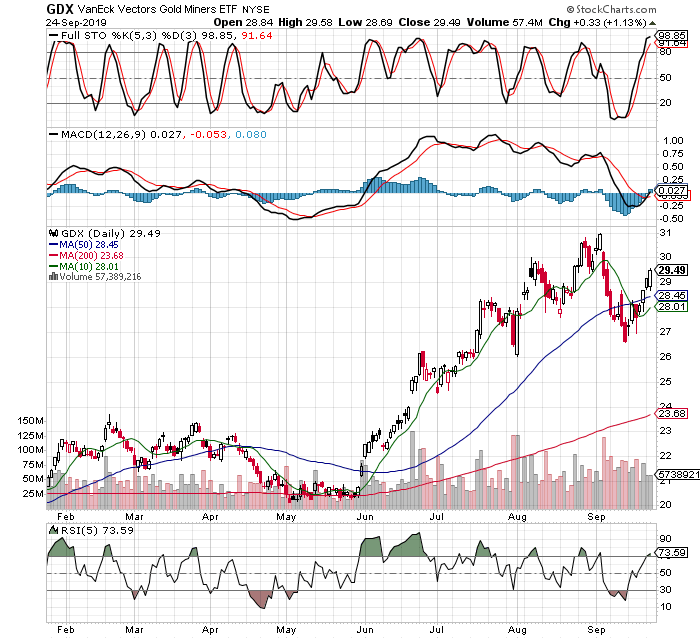Viewport: 700px width, 639px height.
Task: Click the 1.00 label on MACD axis
Action: 673,141
